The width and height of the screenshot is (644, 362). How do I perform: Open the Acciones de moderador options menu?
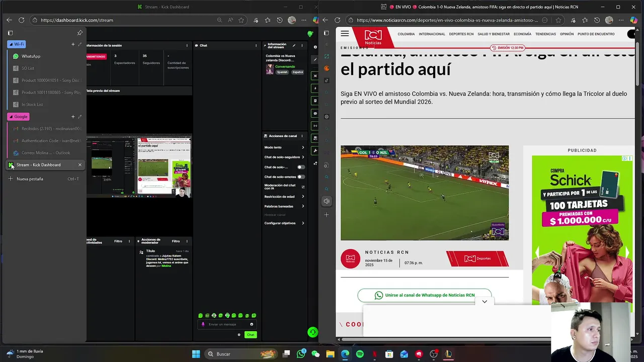point(187,241)
